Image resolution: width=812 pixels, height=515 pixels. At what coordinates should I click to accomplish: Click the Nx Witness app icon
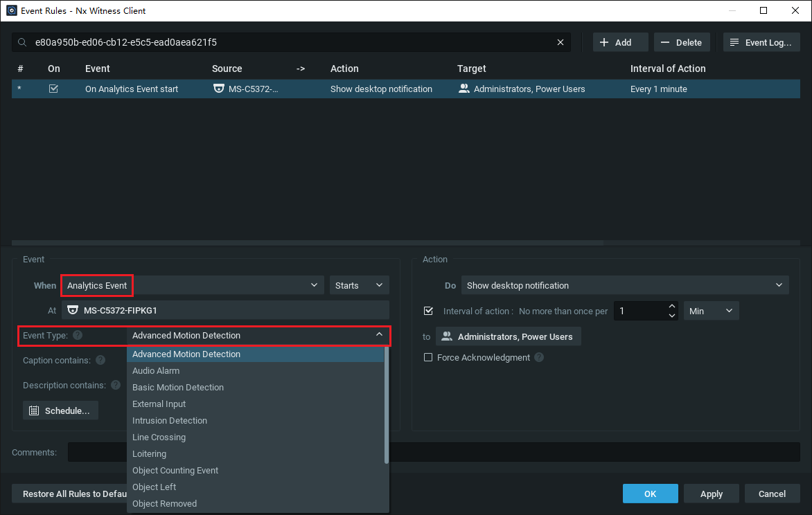point(11,10)
